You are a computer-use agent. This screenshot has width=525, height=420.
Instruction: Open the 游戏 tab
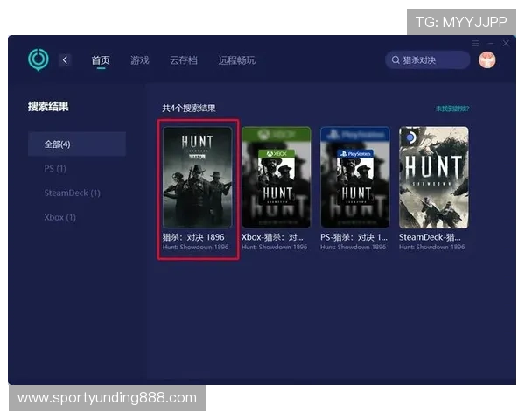click(140, 60)
